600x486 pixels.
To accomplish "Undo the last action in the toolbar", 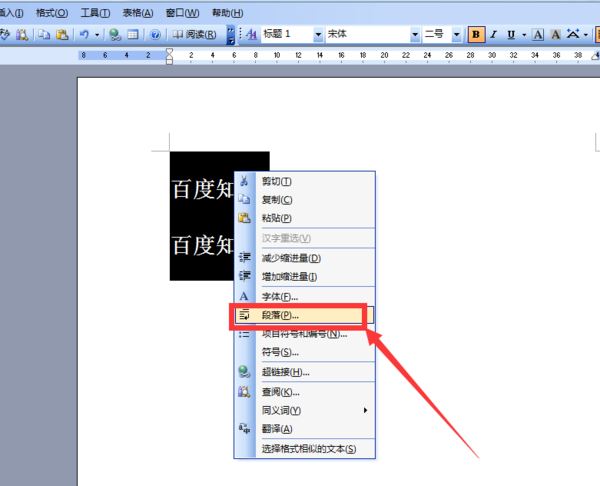I will point(84,35).
